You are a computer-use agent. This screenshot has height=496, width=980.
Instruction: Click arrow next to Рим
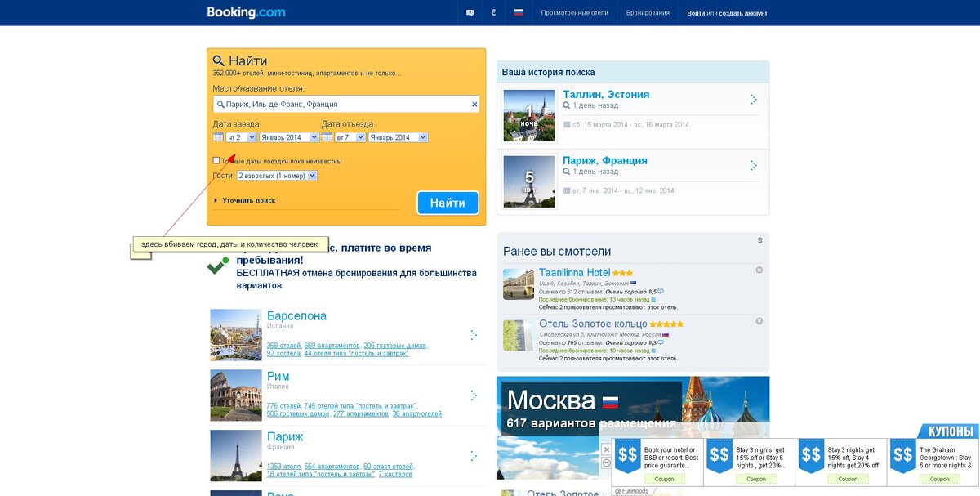tap(474, 395)
